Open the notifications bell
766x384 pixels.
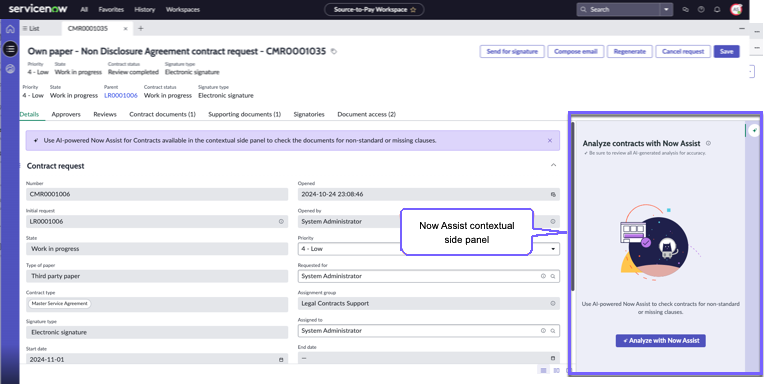pos(717,9)
